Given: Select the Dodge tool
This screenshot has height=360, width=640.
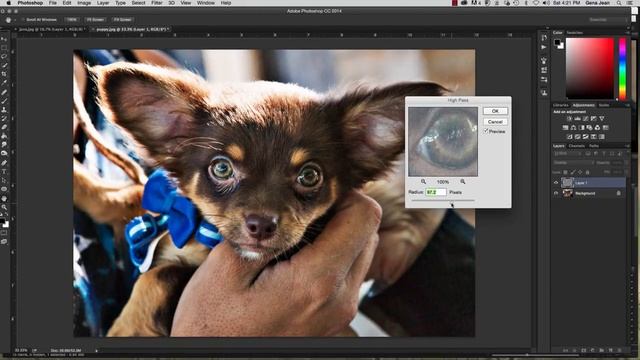Looking at the screenshot, I should pyautogui.click(x=4, y=153).
